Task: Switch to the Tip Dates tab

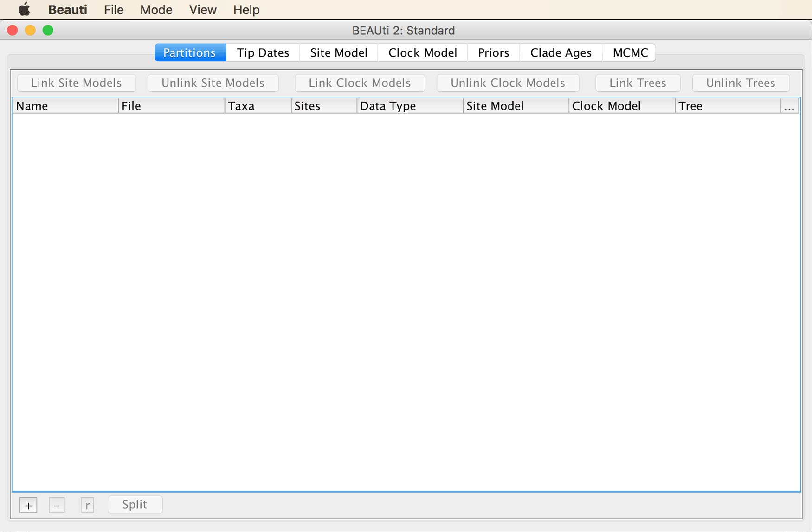Action: pyautogui.click(x=263, y=52)
